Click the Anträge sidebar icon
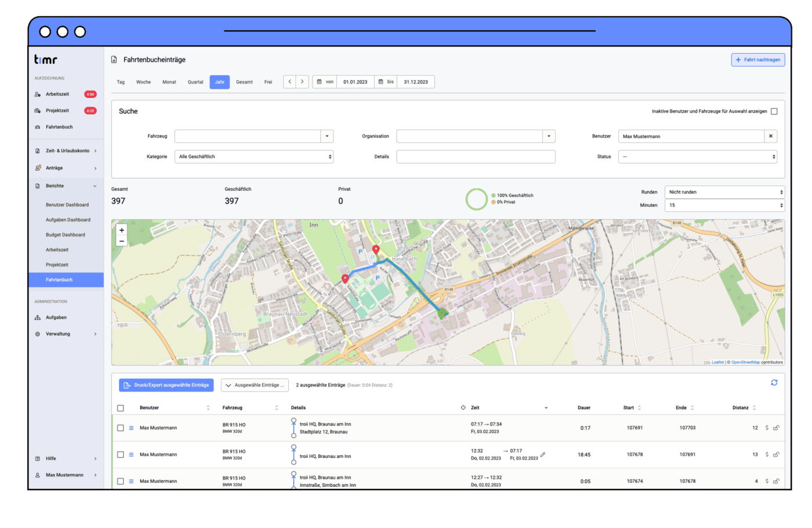The image size is (812, 528). (38, 168)
